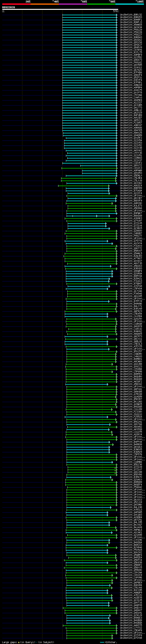
Task: Select hit UniRef100_A9NUI8
Action: 131,85
